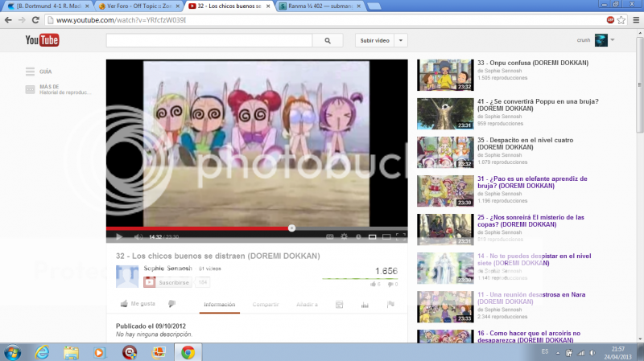Viewport: 644px width, 361px height.
Task: Show hidden system tray icons
Action: point(558,353)
